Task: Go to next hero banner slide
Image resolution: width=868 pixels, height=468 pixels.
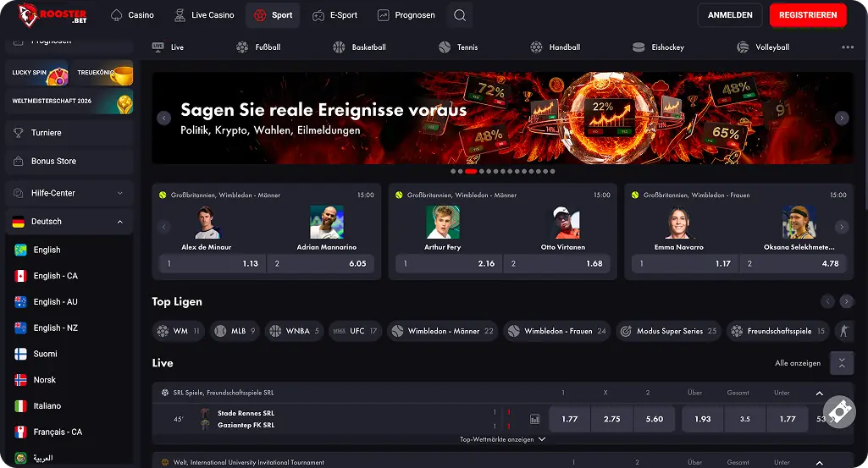Action: pyautogui.click(x=842, y=118)
